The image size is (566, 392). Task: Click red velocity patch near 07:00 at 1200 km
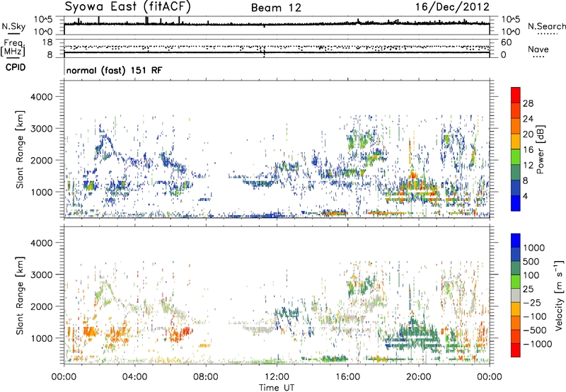(x=186, y=330)
